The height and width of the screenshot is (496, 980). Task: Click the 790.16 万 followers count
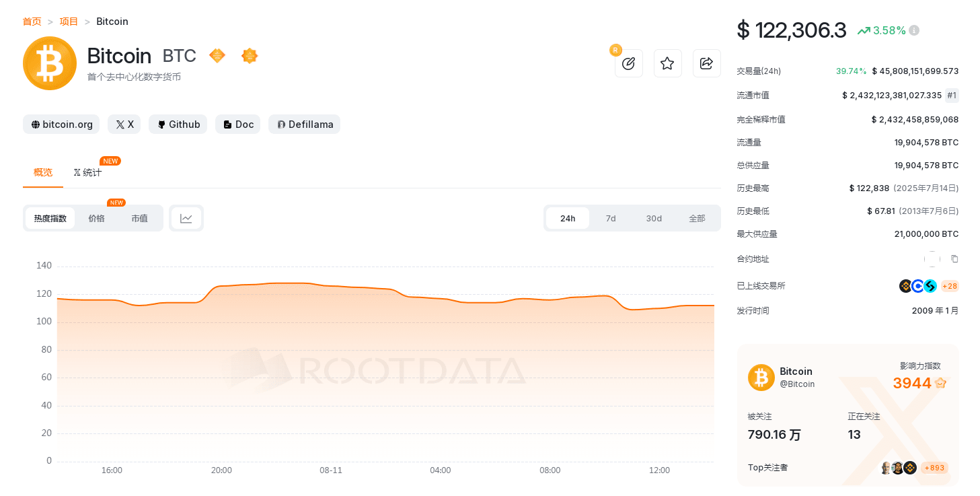[774, 435]
